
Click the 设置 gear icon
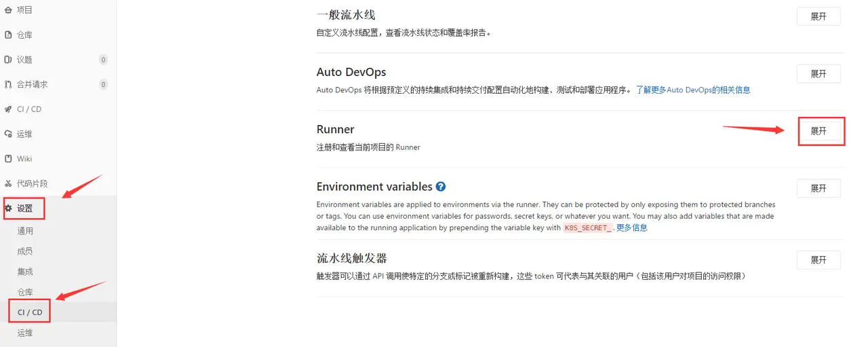(8, 208)
